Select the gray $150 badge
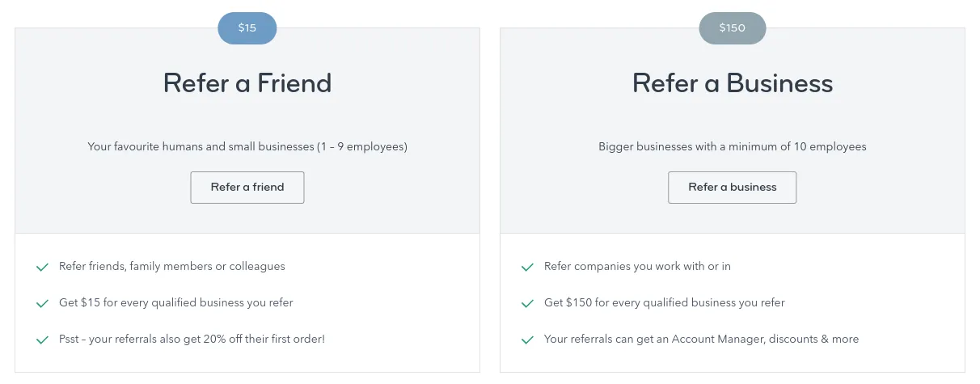The width and height of the screenshot is (980, 384). coord(732,28)
